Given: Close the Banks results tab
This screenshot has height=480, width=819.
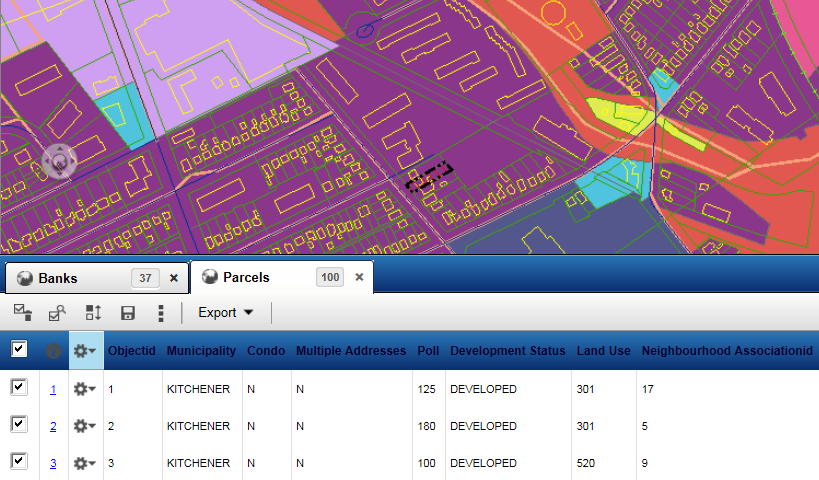Looking at the screenshot, I should pos(174,278).
